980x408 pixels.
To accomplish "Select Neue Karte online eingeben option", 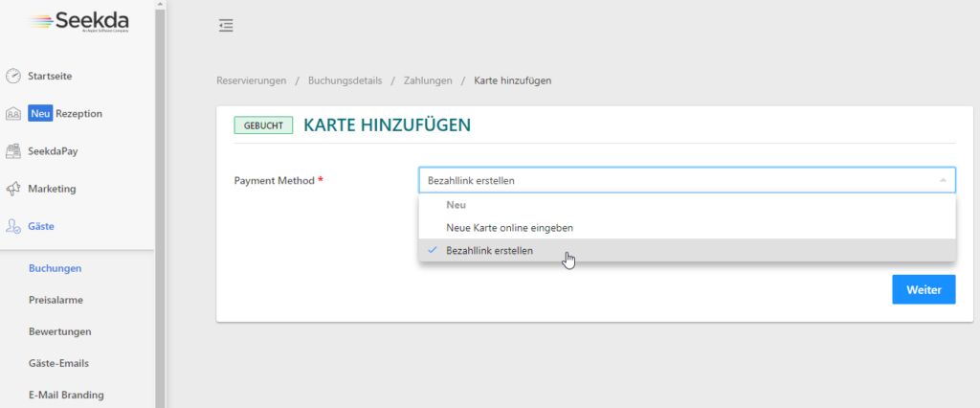I will pos(509,228).
